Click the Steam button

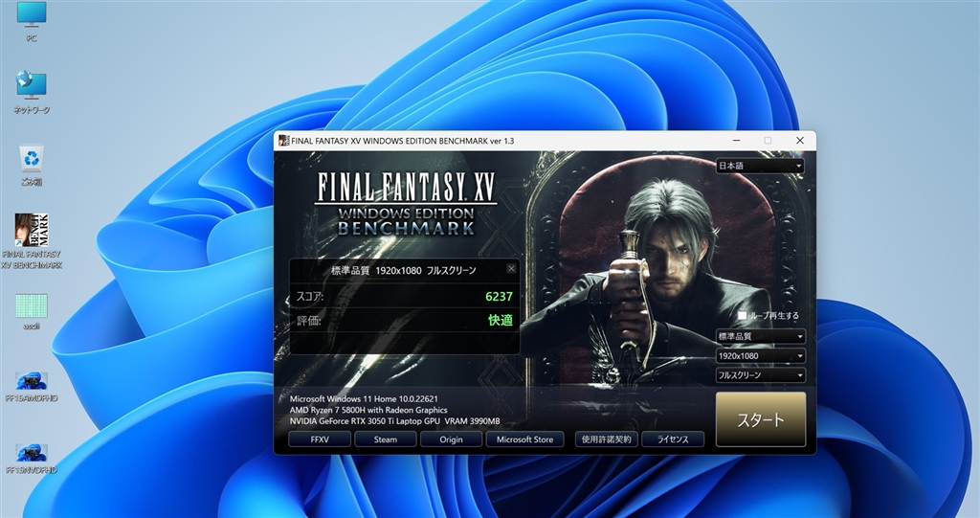click(x=386, y=439)
